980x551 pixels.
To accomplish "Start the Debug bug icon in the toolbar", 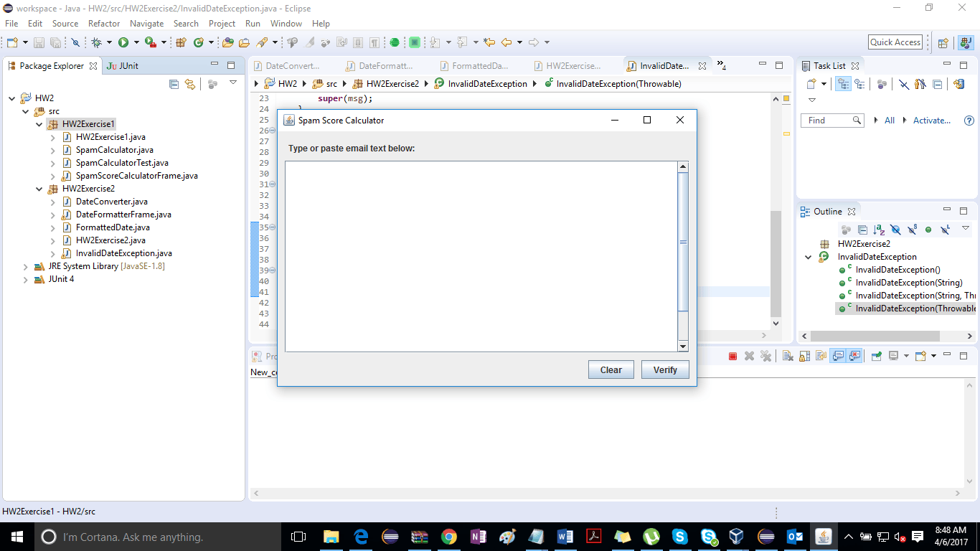I will click(96, 43).
